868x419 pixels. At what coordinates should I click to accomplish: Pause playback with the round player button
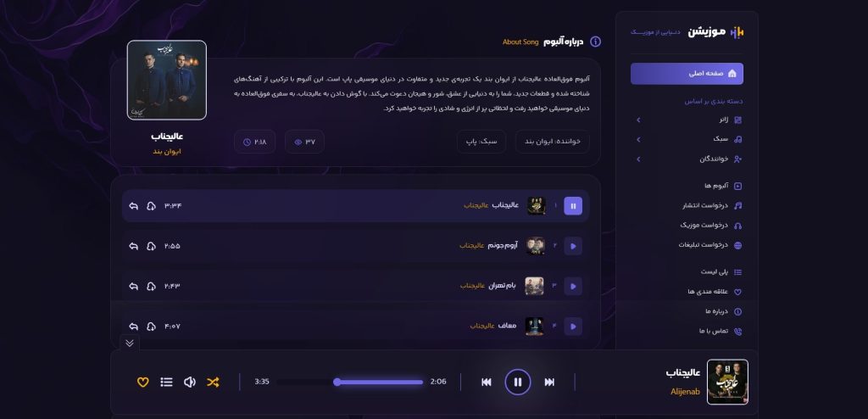[518, 382]
